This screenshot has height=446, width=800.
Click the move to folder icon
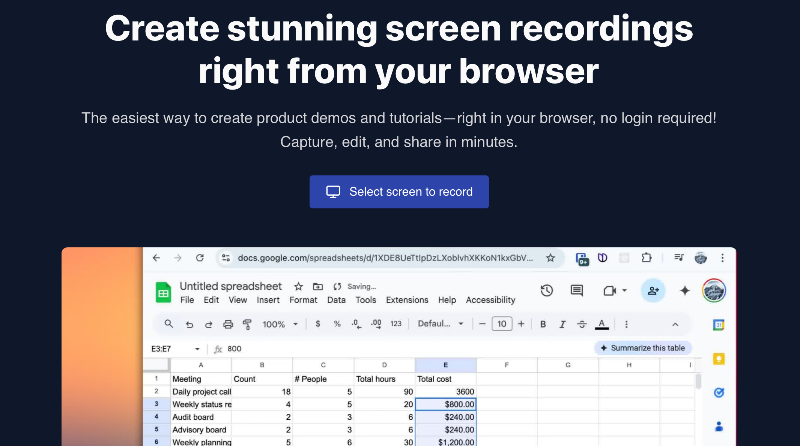pyautogui.click(x=318, y=287)
